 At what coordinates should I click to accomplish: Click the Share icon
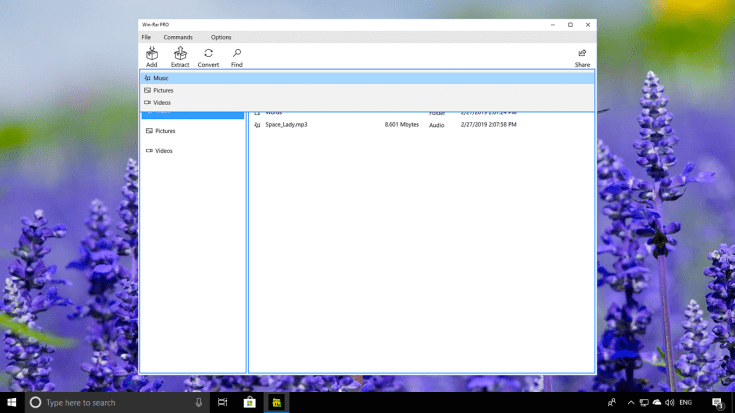point(582,54)
